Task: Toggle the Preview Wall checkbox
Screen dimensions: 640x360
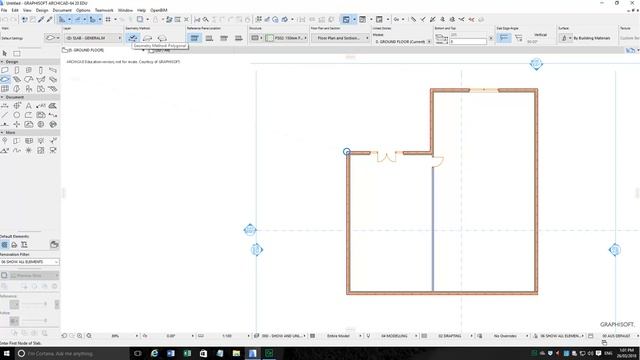Action: click(4, 276)
